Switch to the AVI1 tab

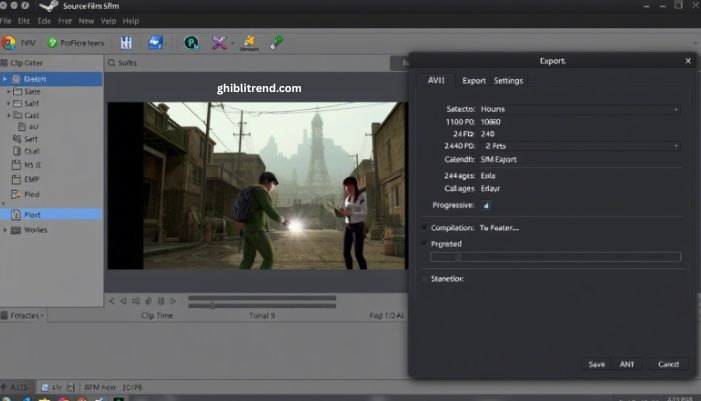[x=436, y=80]
